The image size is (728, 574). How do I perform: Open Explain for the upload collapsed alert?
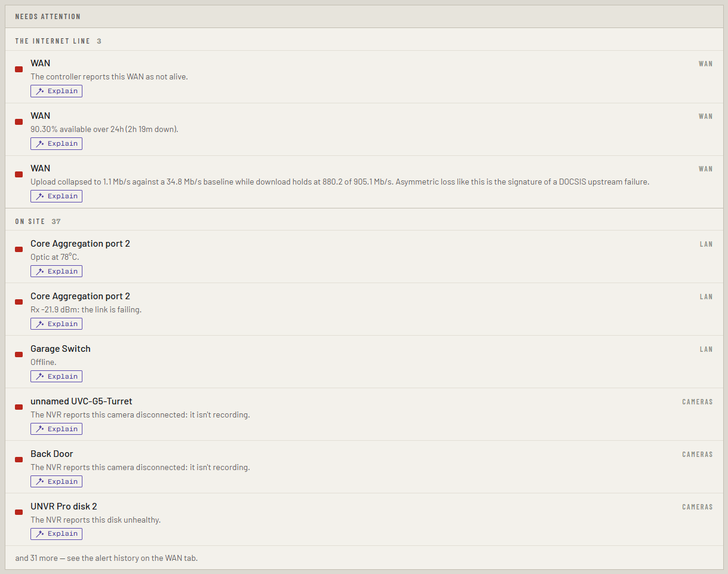56,196
